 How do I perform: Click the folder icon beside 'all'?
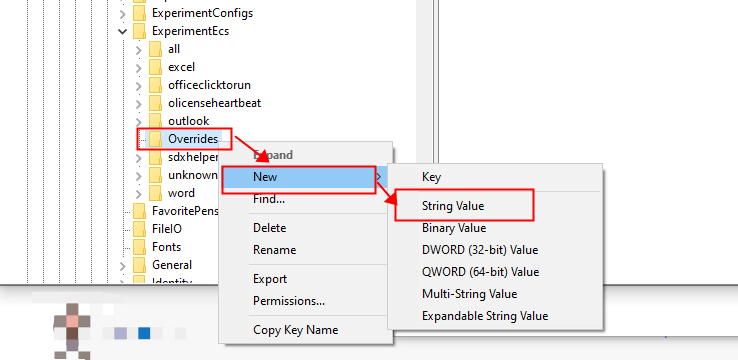coord(155,49)
